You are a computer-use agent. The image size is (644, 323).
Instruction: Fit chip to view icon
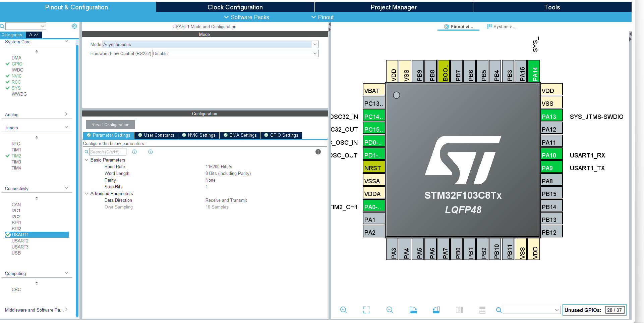pyautogui.click(x=367, y=310)
